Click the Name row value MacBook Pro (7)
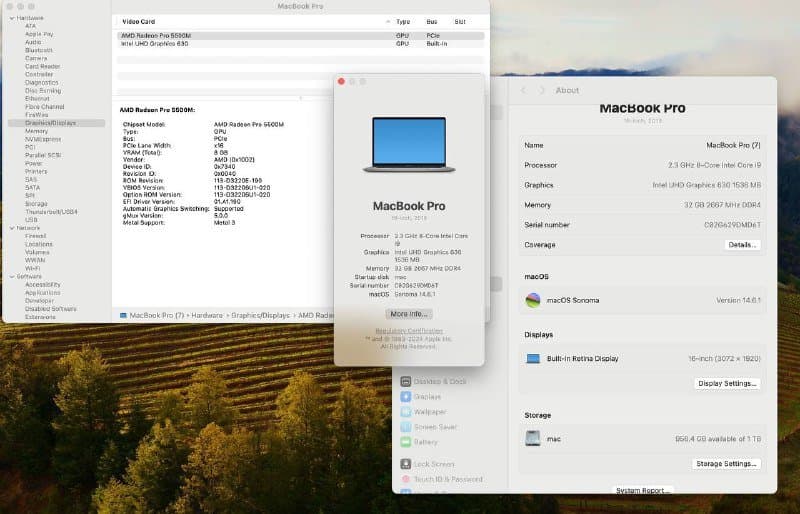This screenshot has width=800, height=514. (733, 145)
